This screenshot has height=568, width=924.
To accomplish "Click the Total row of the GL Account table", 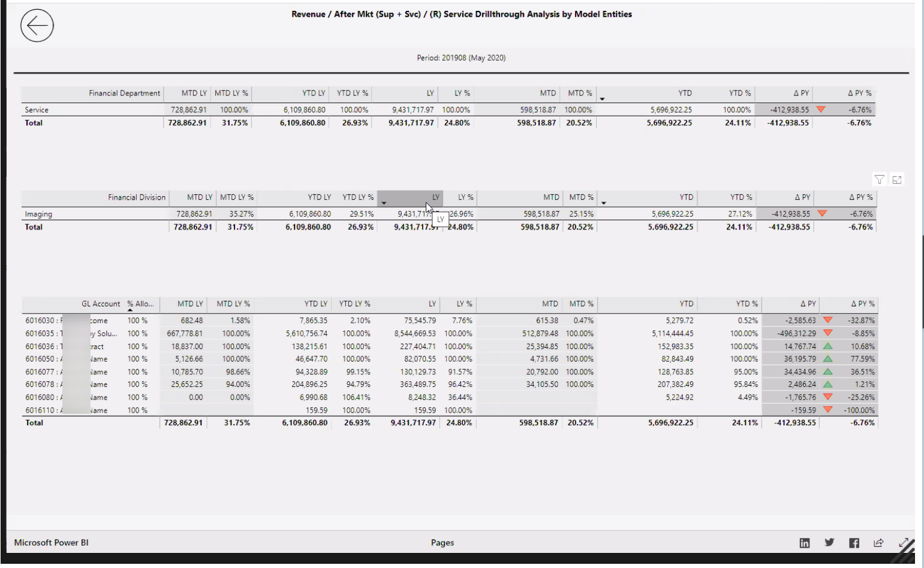I will tap(450, 423).
